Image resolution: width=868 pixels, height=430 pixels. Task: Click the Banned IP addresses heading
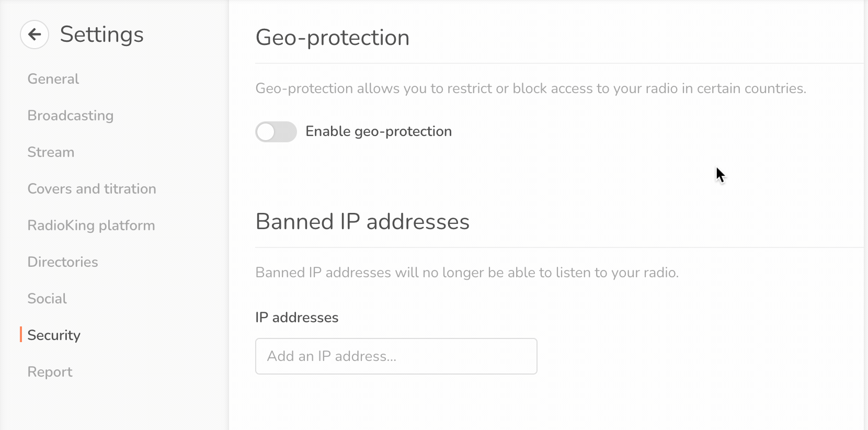[362, 222]
